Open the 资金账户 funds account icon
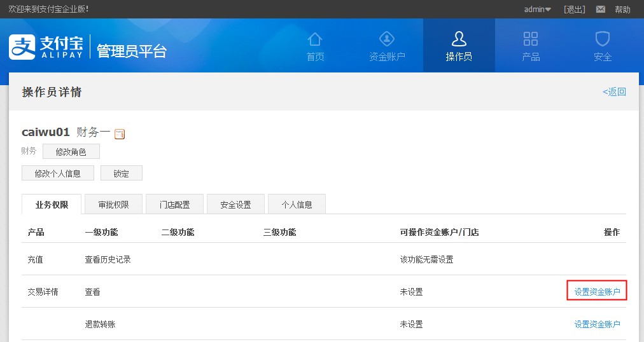The width and height of the screenshot is (644, 342). pyautogui.click(x=387, y=39)
